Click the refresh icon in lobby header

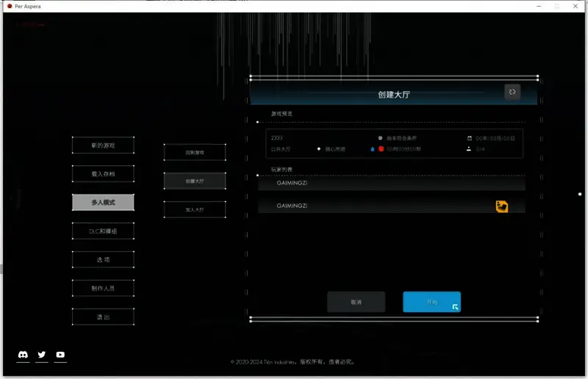[512, 92]
